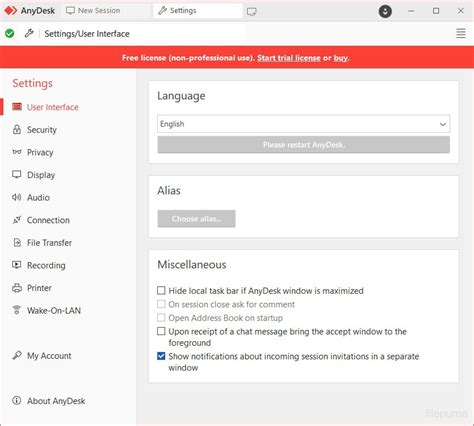474x426 pixels.
Task: Click the AnyDesk logo icon
Action: click(10, 11)
